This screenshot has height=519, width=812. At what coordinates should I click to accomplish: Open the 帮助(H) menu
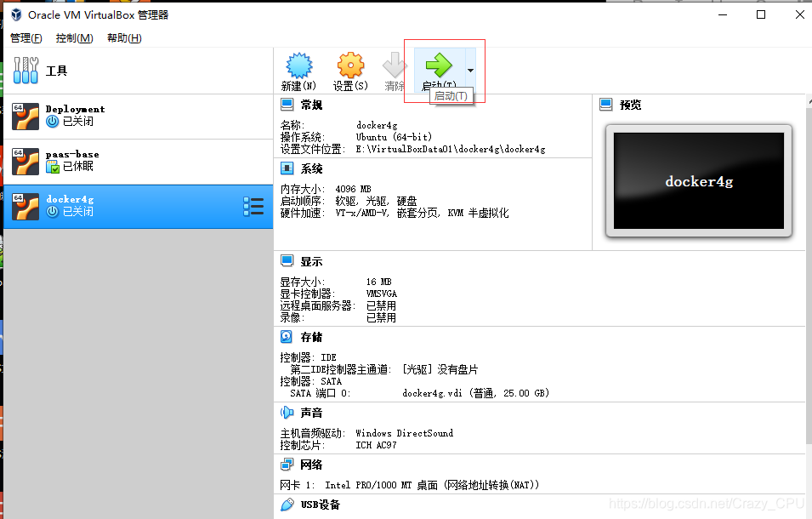pos(124,37)
